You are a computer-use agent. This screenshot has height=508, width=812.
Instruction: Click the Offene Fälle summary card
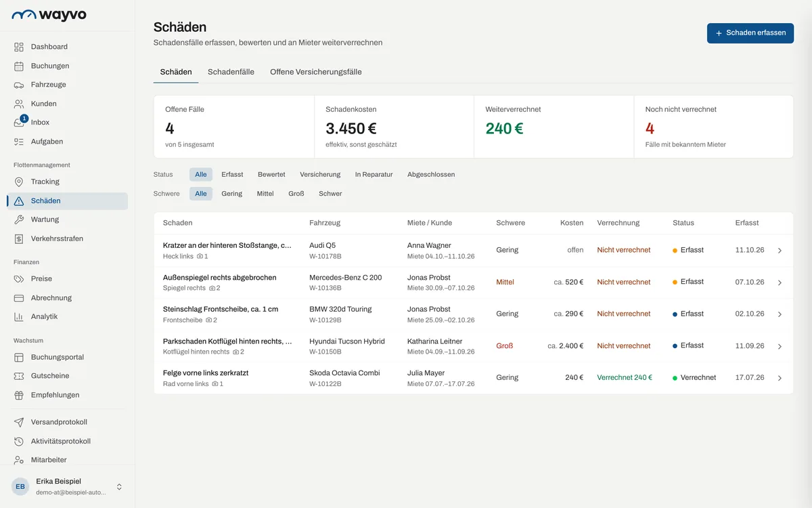[x=234, y=127]
